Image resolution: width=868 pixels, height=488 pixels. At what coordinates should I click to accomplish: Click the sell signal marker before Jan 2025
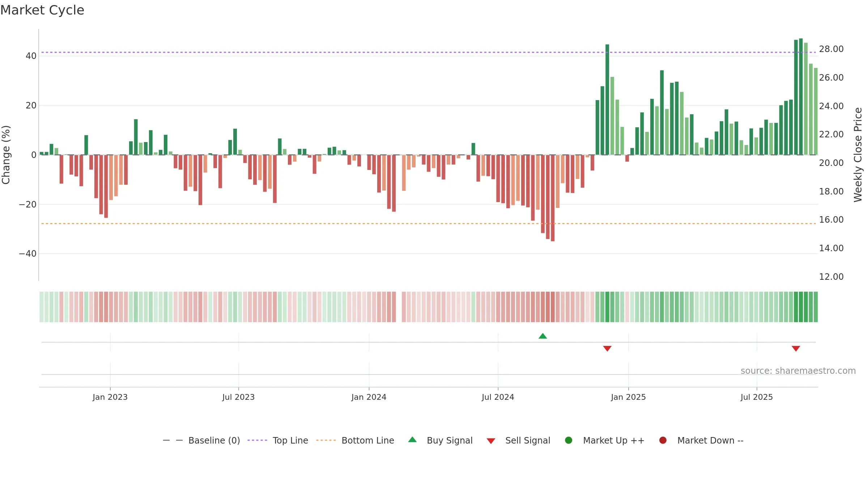pos(607,348)
